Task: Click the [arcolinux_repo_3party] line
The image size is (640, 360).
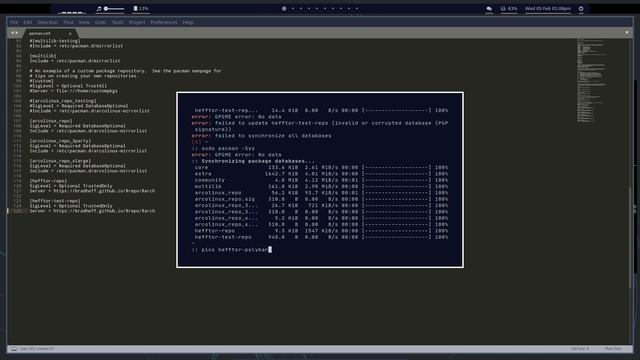Action: tap(60, 141)
